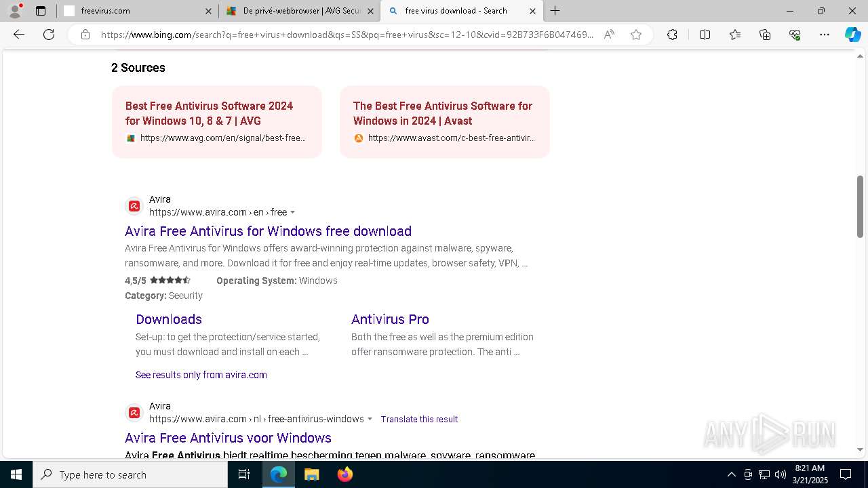Viewport: 868px width, 488px height.
Task: Click the Avira logo of the nl result
Action: 134,412
